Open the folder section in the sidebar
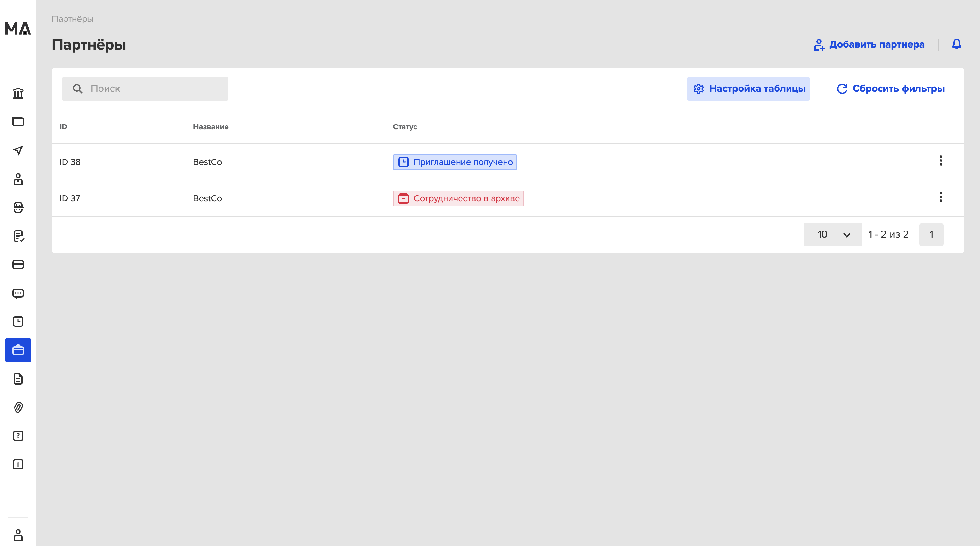The height and width of the screenshot is (546, 980). [18, 122]
